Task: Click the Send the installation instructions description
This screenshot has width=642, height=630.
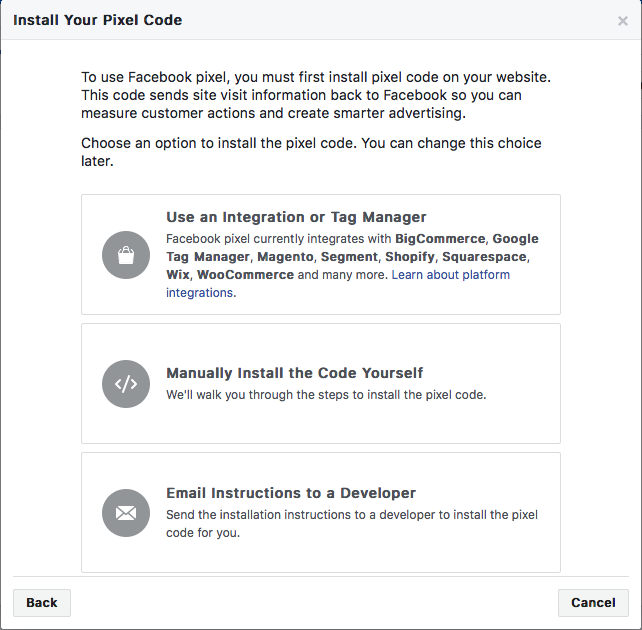Action: point(352,524)
